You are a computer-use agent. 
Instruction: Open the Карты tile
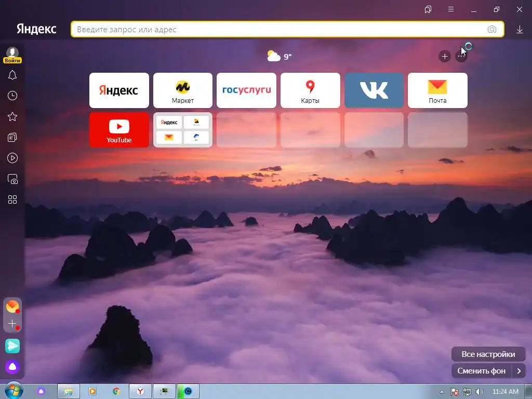click(x=310, y=90)
